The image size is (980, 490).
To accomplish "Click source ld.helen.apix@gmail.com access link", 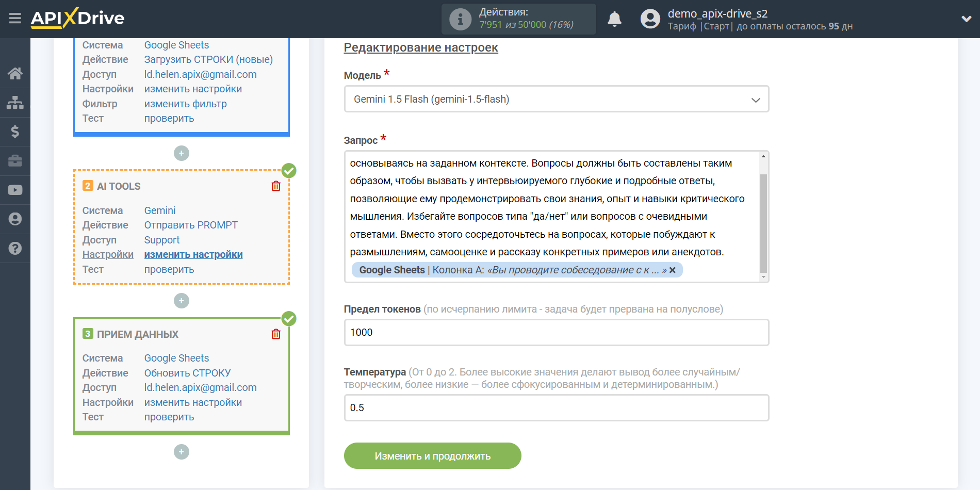I will (200, 74).
